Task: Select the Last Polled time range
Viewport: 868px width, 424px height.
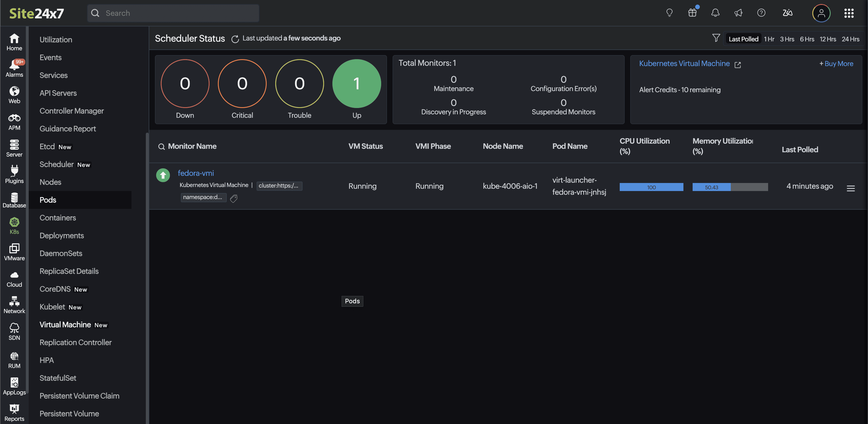Action: [743, 39]
